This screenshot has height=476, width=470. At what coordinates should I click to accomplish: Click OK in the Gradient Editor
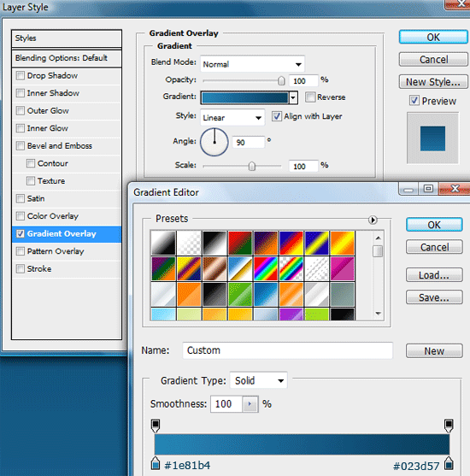click(434, 225)
